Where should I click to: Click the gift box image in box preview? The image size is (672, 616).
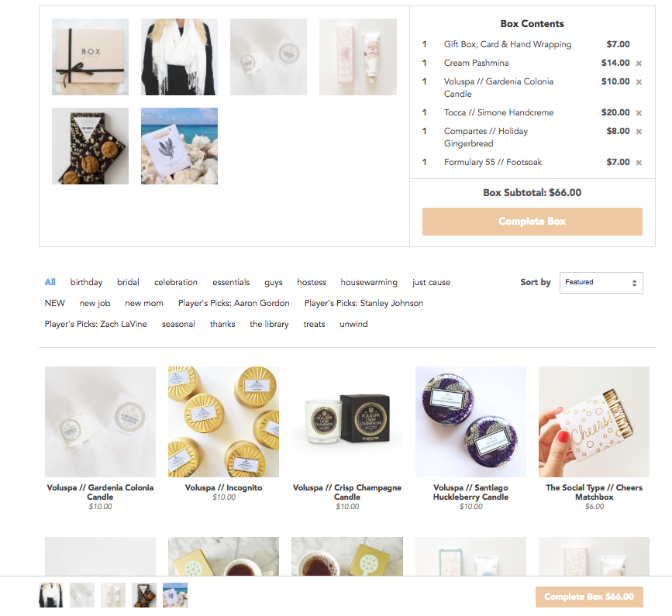click(x=90, y=57)
